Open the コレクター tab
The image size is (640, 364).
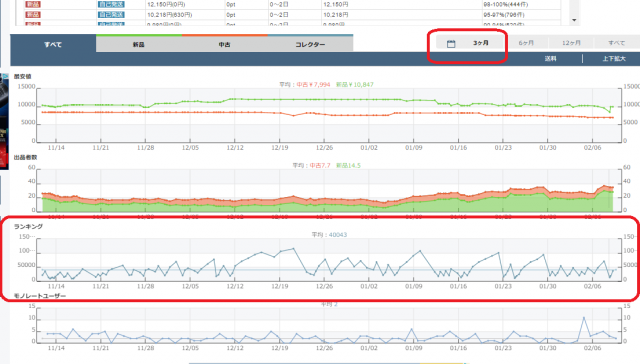point(310,44)
